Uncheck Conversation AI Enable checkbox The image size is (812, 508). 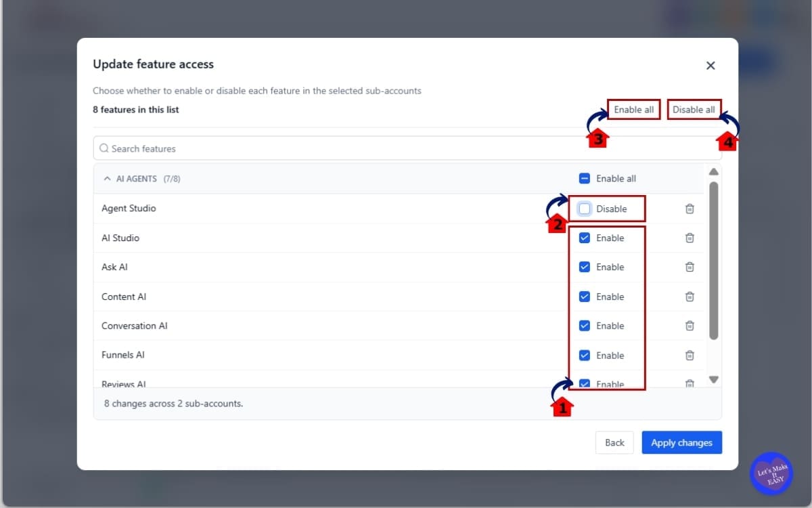click(585, 326)
